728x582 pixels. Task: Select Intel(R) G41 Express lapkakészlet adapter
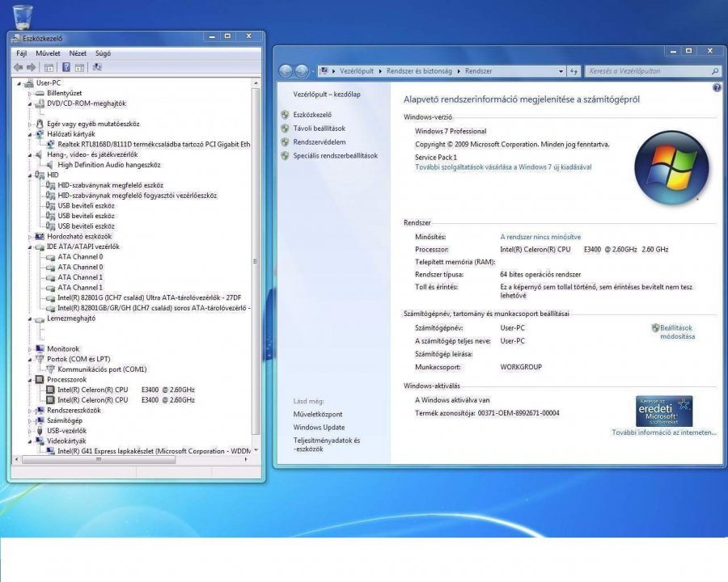tap(154, 451)
